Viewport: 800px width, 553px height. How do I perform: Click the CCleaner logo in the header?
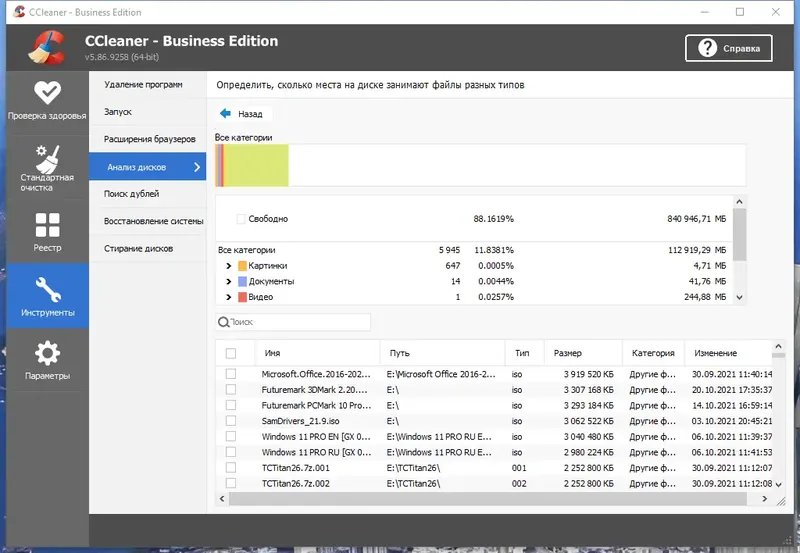click(46, 47)
